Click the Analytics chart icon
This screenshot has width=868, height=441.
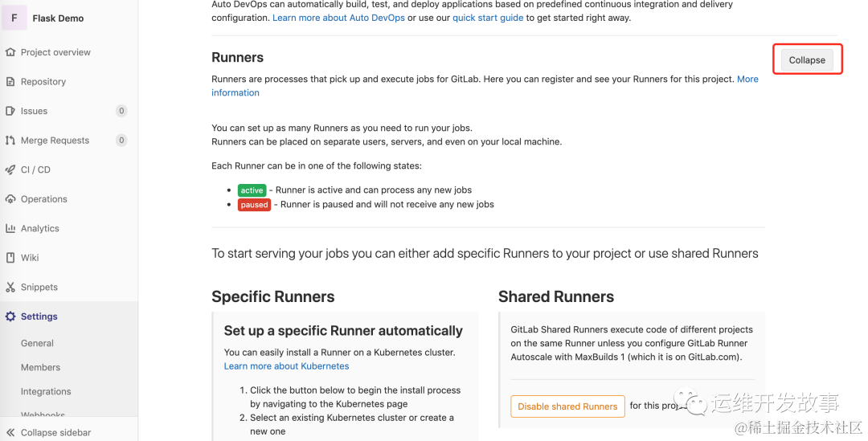10,228
